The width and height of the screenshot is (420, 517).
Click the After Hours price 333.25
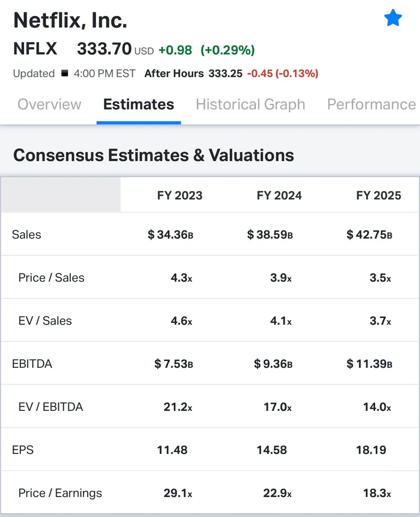tap(225, 73)
